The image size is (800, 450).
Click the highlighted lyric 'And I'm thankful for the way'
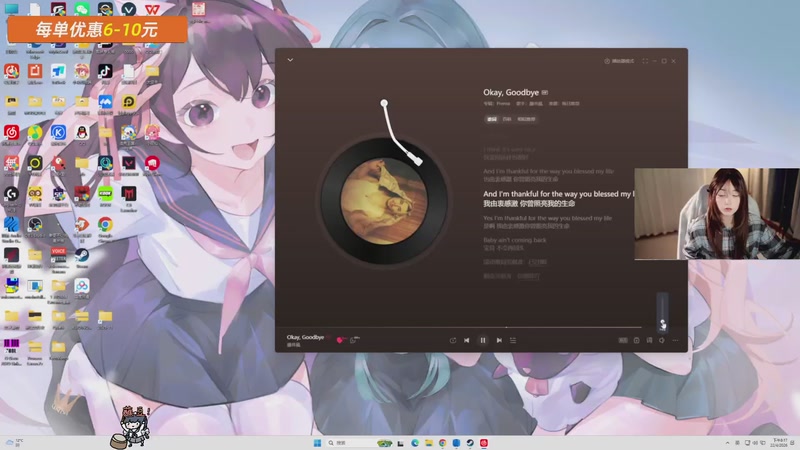[x=558, y=194]
